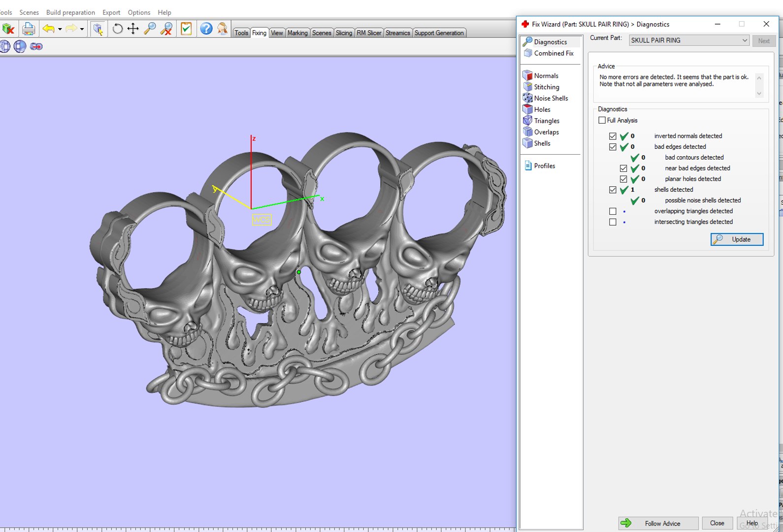Open the Build preparation menu

click(70, 12)
